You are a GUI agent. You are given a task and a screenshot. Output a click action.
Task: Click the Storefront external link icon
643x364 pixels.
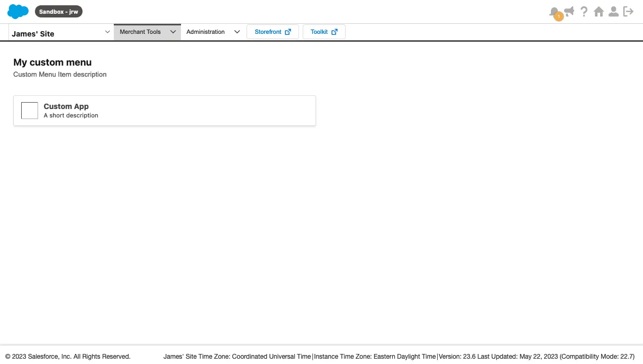tap(288, 32)
